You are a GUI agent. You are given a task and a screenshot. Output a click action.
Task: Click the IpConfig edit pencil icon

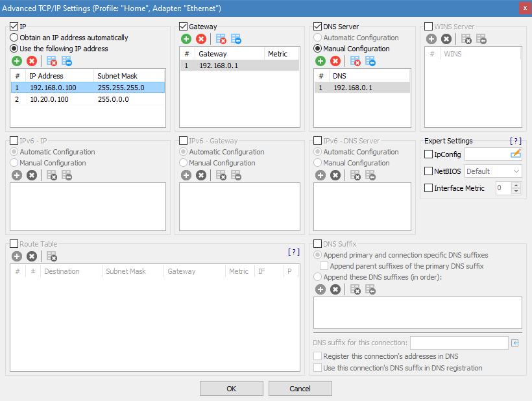(515, 154)
